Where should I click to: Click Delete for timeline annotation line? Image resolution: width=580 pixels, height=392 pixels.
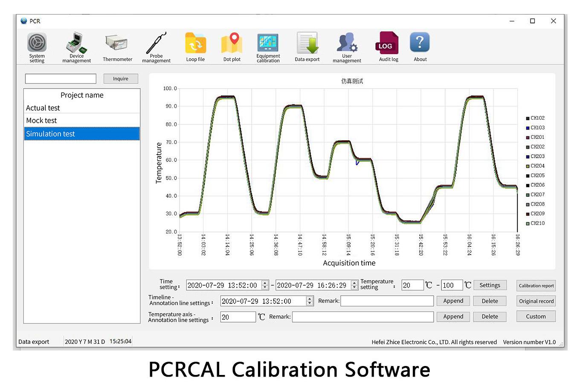click(x=490, y=301)
